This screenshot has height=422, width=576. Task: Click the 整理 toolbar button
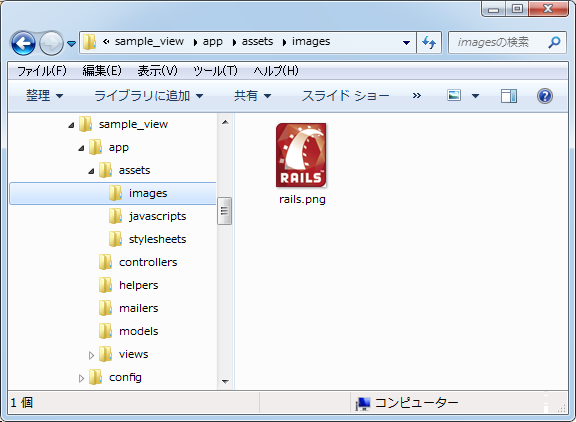pyautogui.click(x=44, y=96)
